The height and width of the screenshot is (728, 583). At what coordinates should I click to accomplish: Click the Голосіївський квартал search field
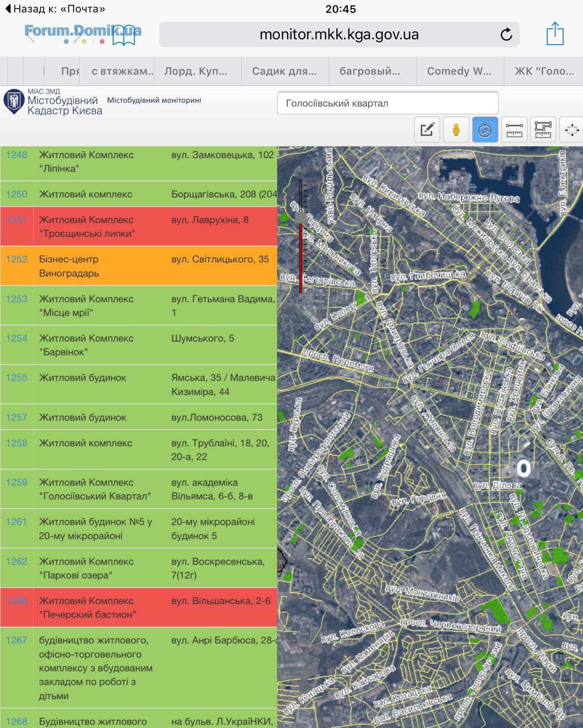[x=388, y=103]
